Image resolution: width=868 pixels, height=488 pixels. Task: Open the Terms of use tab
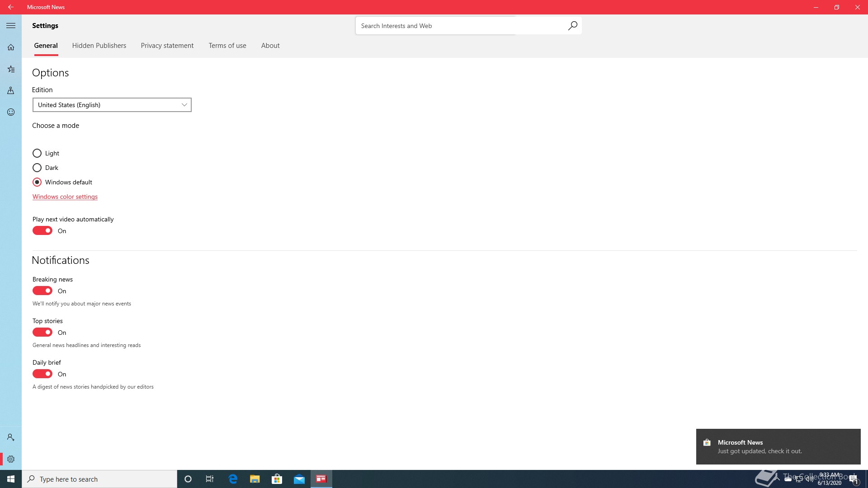click(x=227, y=46)
